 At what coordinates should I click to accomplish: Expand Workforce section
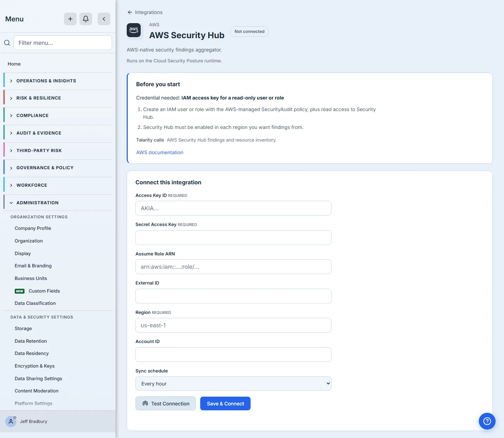click(58, 185)
